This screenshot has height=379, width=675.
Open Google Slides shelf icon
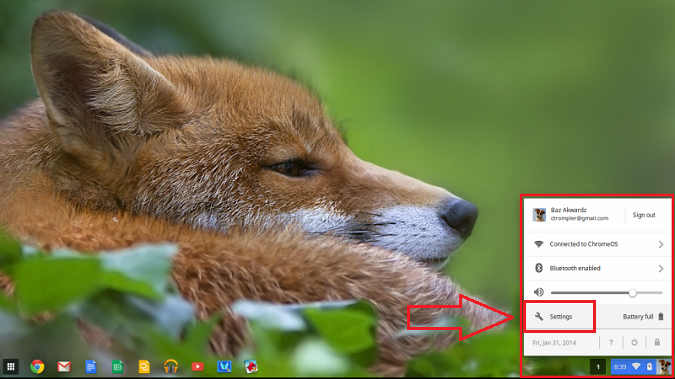tap(144, 367)
